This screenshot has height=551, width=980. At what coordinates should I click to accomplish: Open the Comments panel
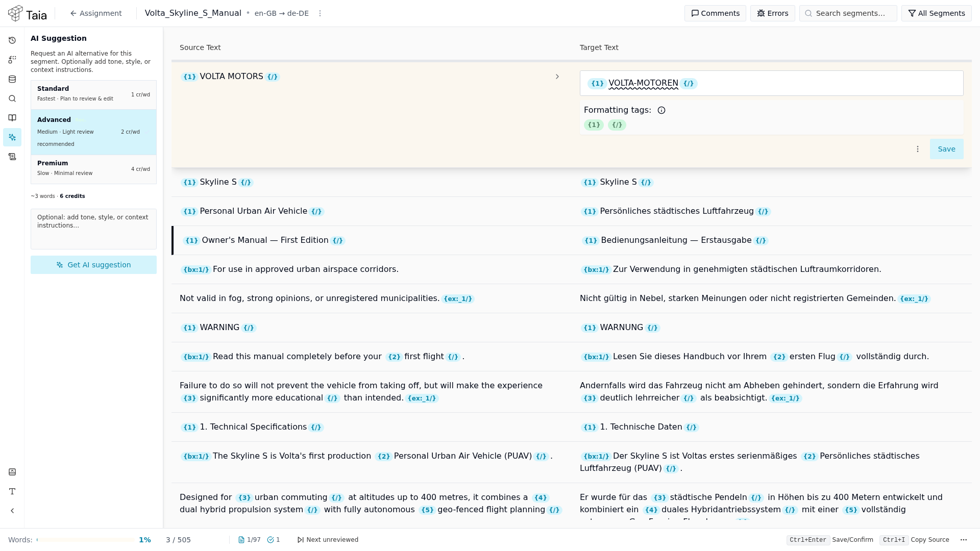715,13
